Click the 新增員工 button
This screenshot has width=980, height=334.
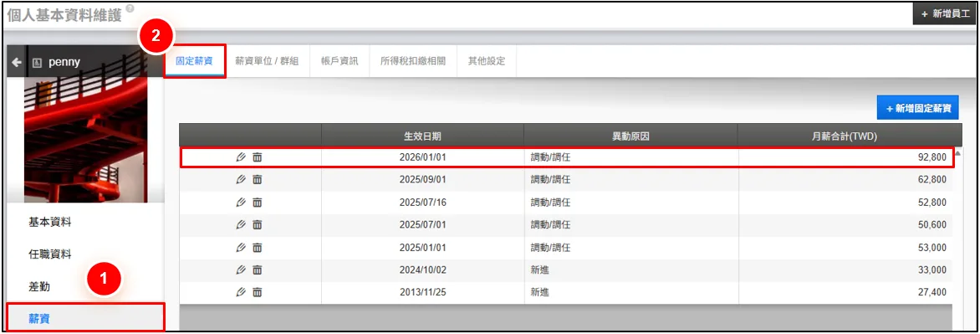tap(945, 13)
